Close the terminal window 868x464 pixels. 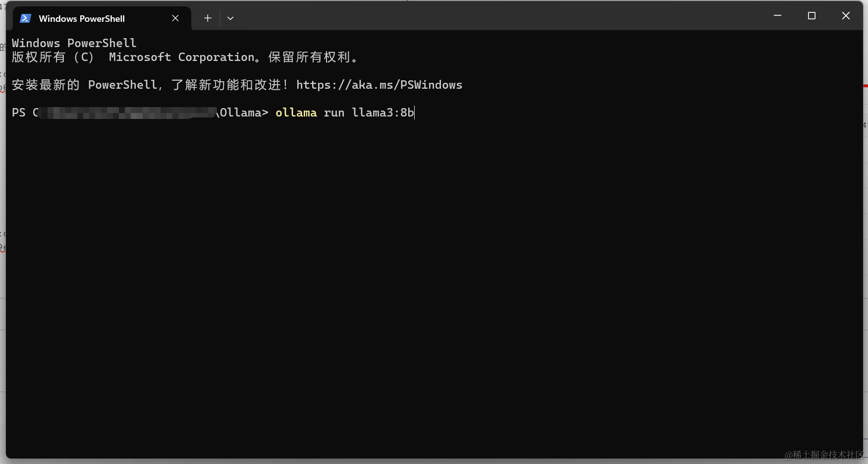click(x=846, y=16)
